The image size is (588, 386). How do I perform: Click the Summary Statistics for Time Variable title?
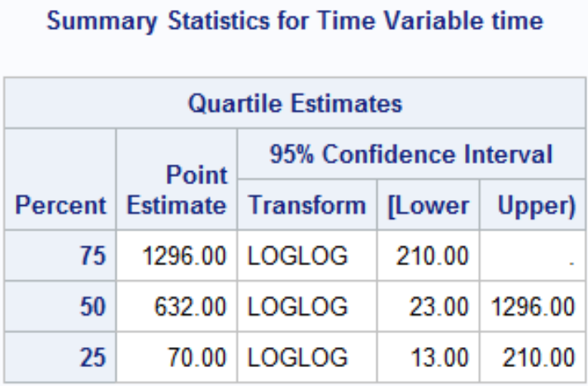pyautogui.click(x=295, y=21)
